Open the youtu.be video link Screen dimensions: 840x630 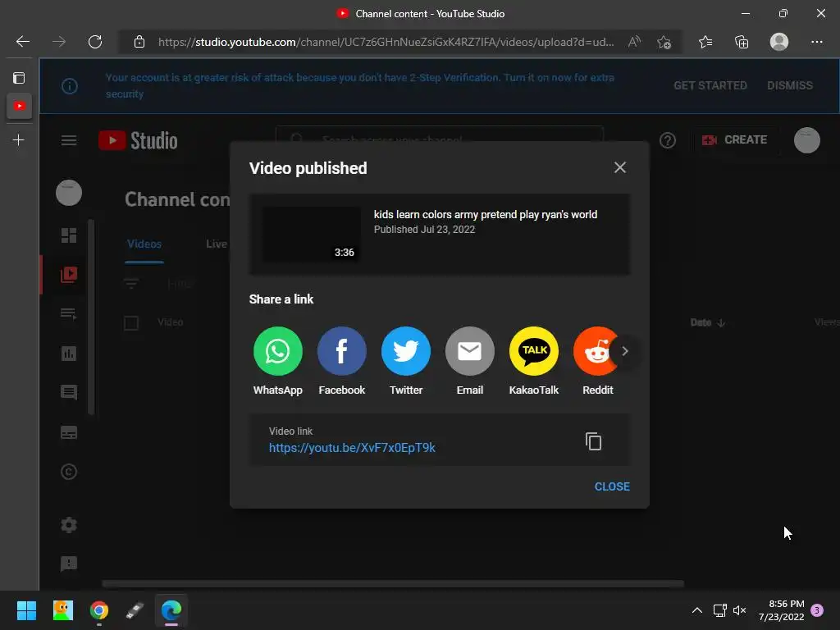tap(352, 448)
